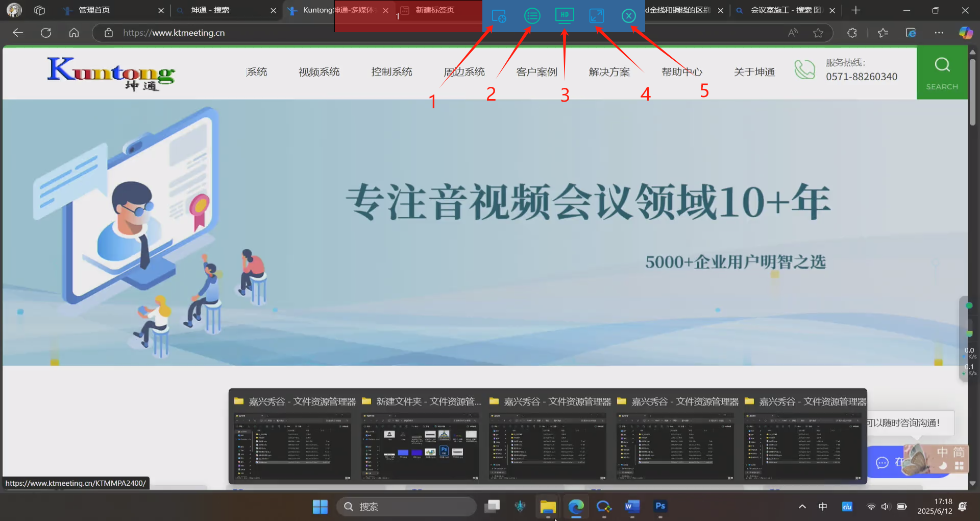Image resolution: width=980 pixels, height=521 pixels.
Task: Select the HD display icon in the floating toolbar
Action: point(565,16)
